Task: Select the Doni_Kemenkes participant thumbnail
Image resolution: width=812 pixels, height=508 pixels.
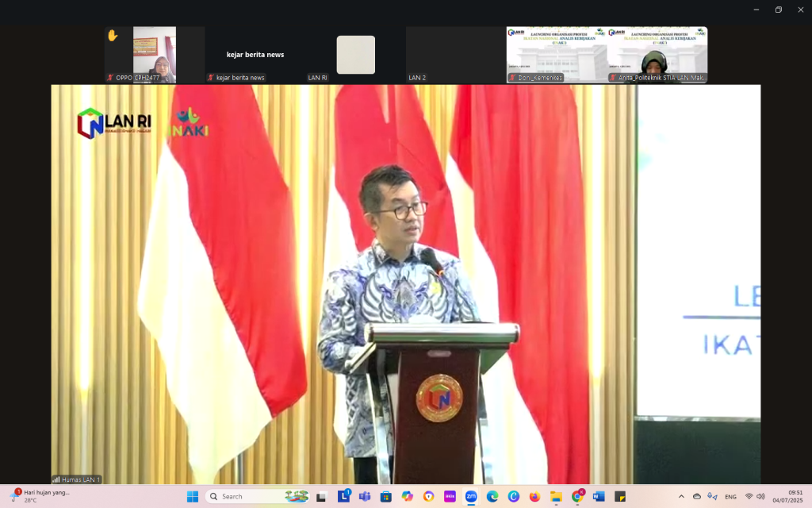Action: [x=557, y=55]
